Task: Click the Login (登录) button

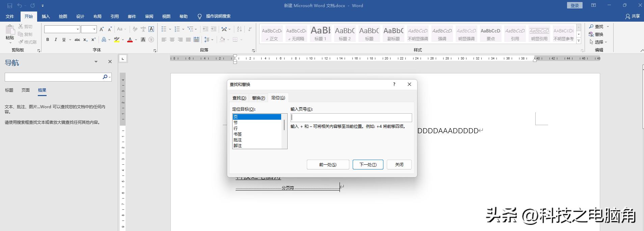Action: (x=575, y=5)
